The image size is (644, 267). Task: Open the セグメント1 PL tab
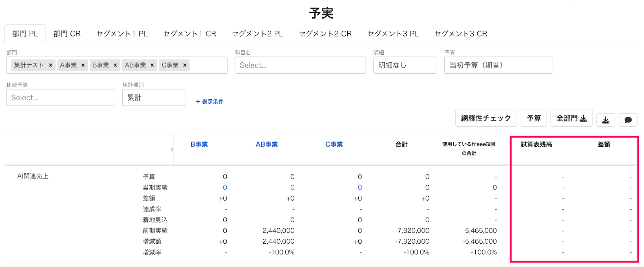(122, 34)
